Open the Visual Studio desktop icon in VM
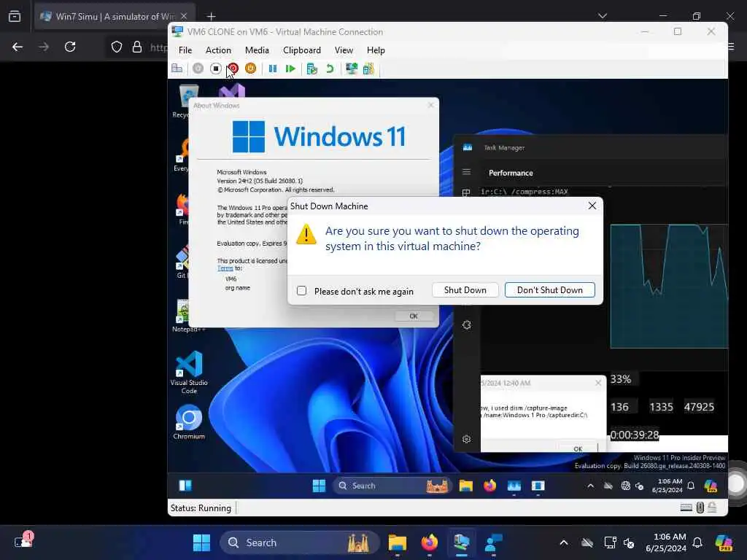The image size is (747, 560). point(232,90)
